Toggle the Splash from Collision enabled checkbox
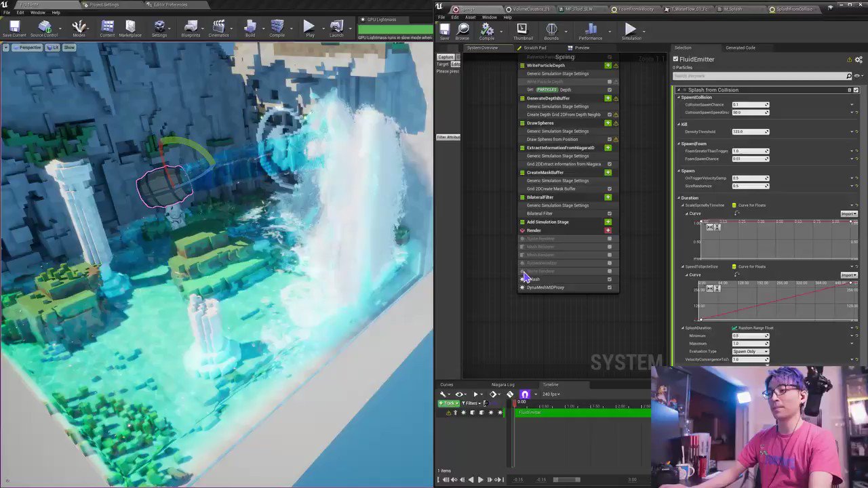Image resolution: width=868 pixels, height=488 pixels. pyautogui.click(x=856, y=89)
